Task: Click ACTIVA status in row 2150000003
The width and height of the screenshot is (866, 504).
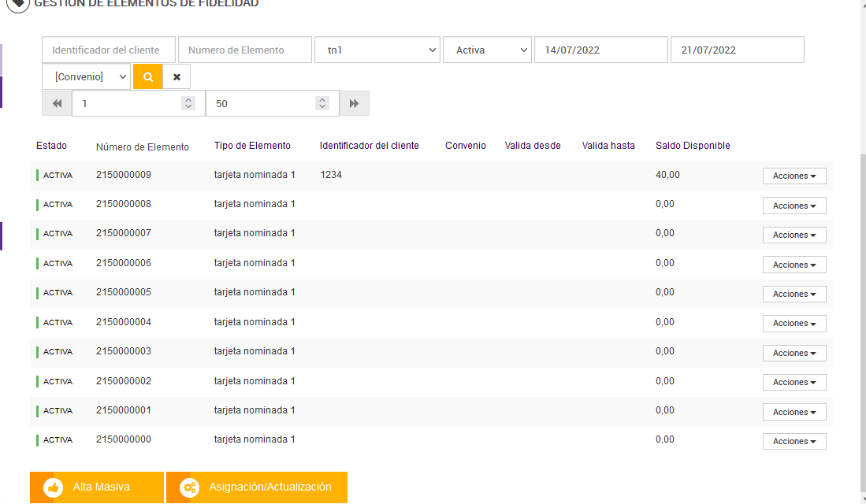Action: (58, 352)
